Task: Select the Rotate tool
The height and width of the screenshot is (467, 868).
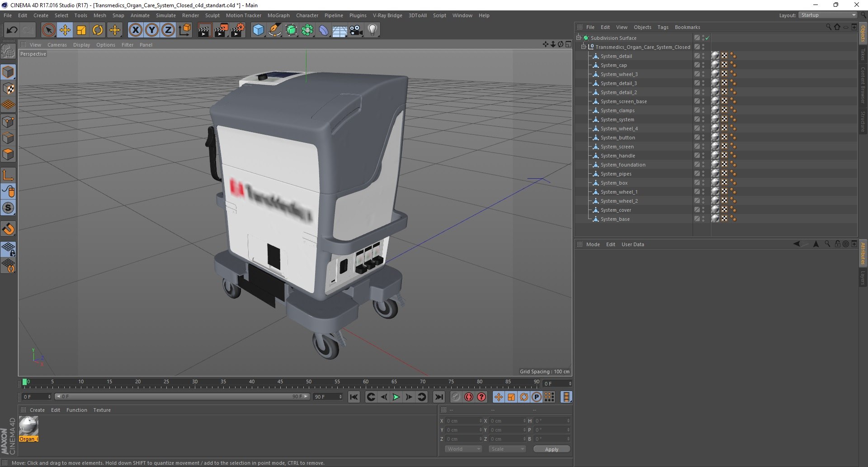Action: pos(98,30)
